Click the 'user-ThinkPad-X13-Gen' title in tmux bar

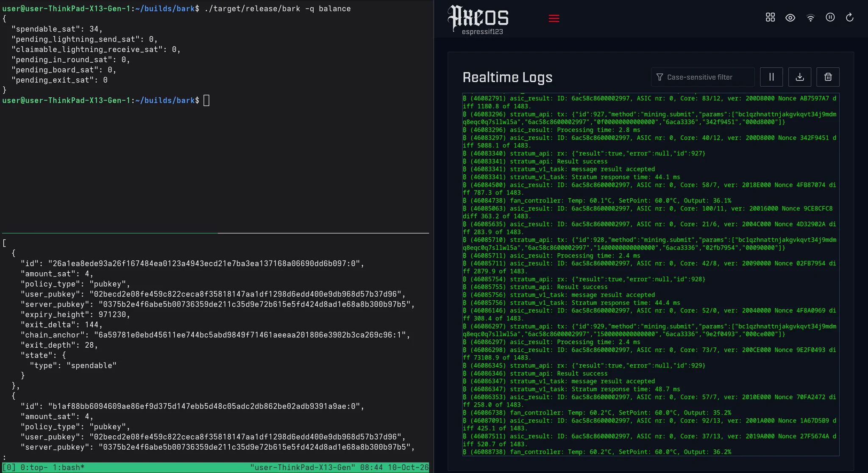303,467
